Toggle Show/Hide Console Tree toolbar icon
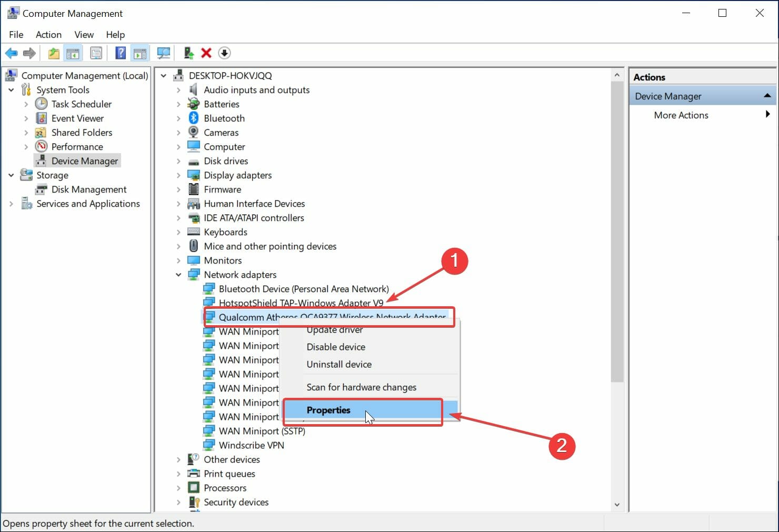This screenshot has height=532, width=779. (x=73, y=53)
